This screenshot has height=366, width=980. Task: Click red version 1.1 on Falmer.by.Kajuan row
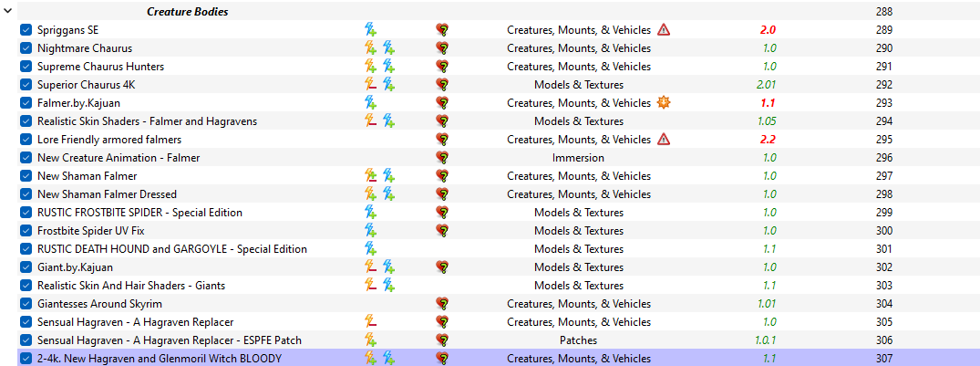click(x=769, y=102)
